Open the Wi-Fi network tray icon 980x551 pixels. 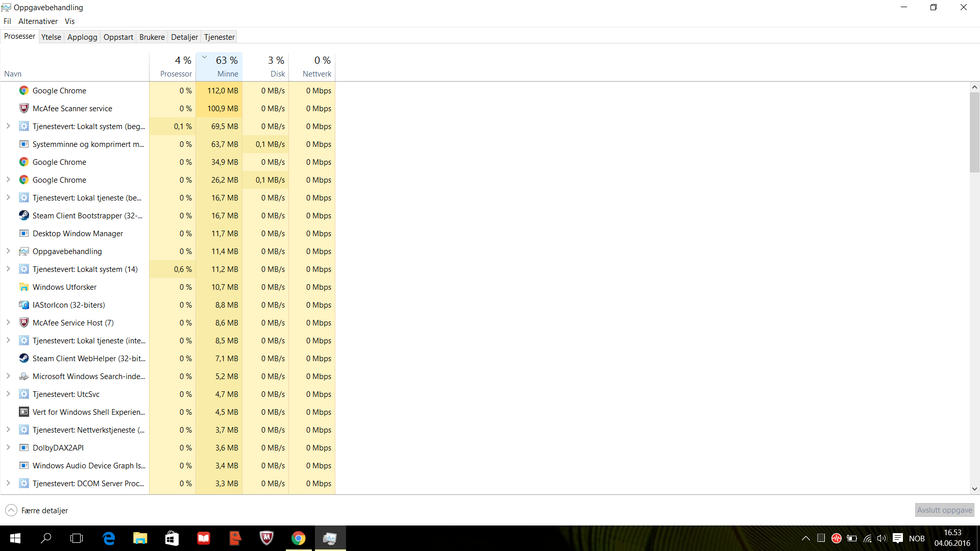tap(867, 538)
